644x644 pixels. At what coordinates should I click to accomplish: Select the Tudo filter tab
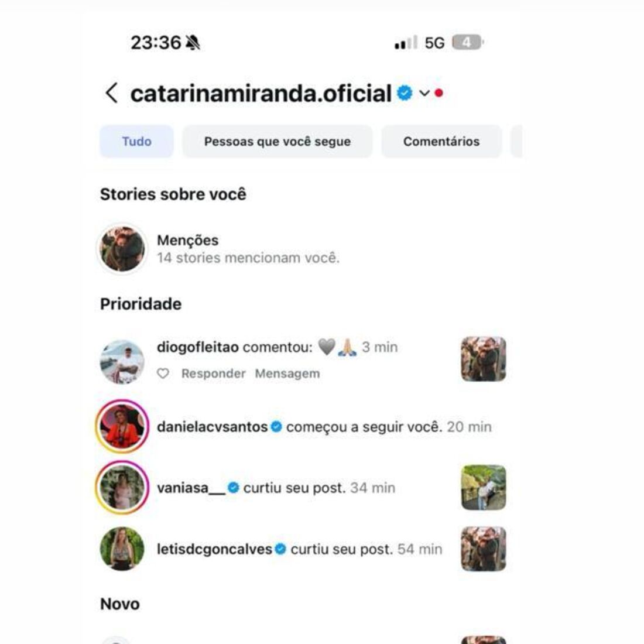point(137,141)
